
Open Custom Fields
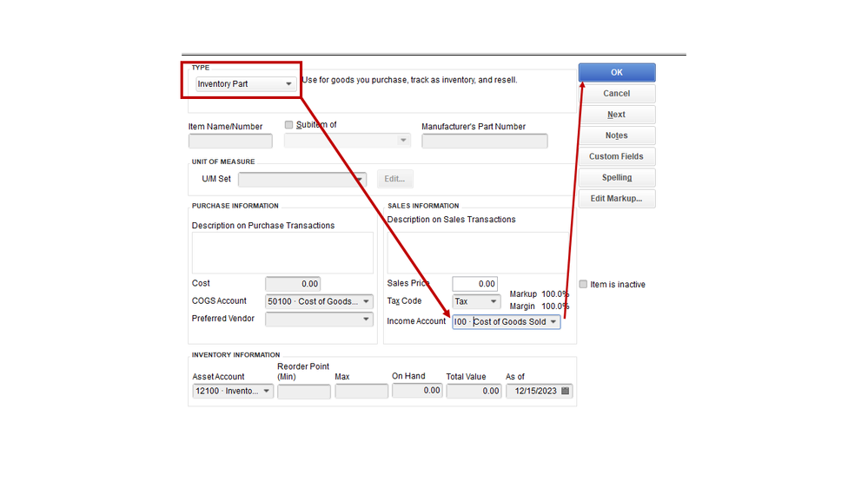click(617, 156)
